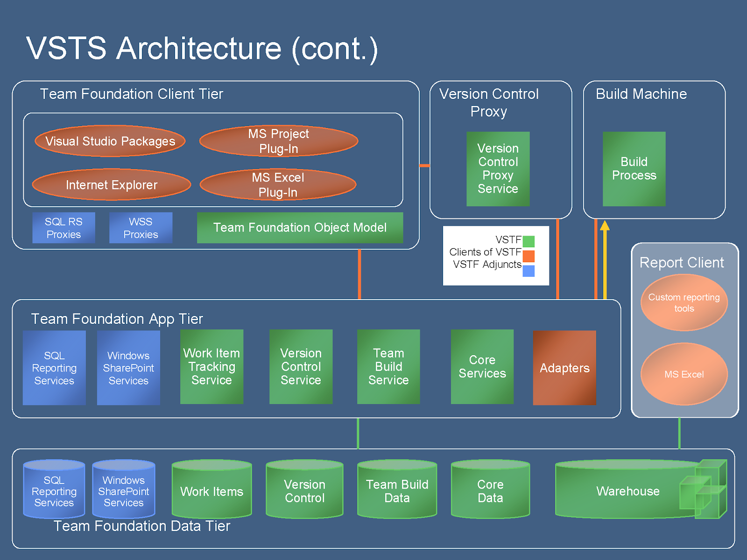
Task: Select Work Item Tracking Service box
Action: pos(211,367)
